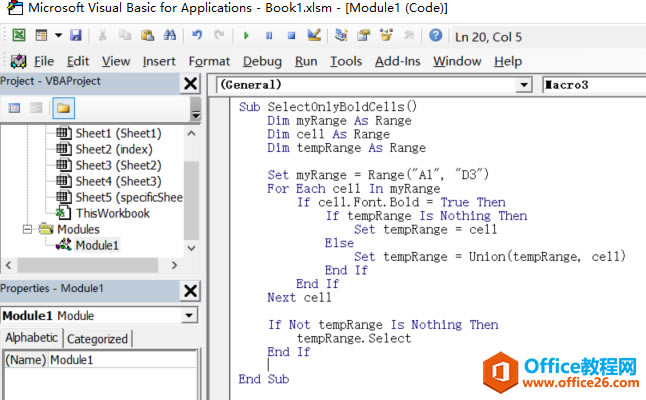Open Find with the binoculars icon

[170, 35]
